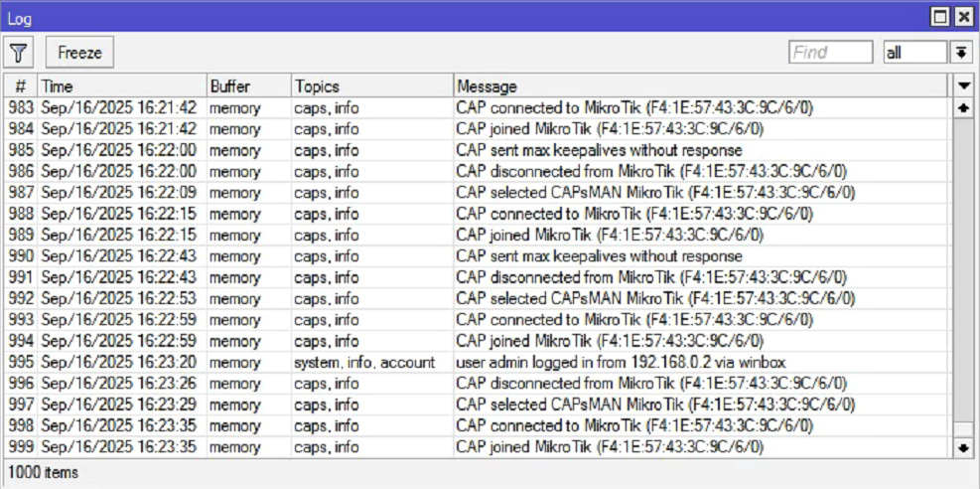Close the Log window
The width and height of the screenshot is (980, 489).
point(963,18)
